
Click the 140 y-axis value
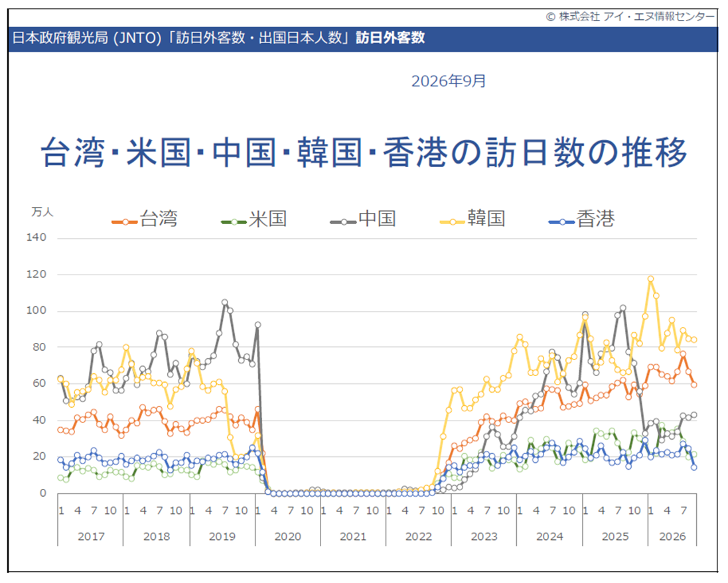point(36,237)
